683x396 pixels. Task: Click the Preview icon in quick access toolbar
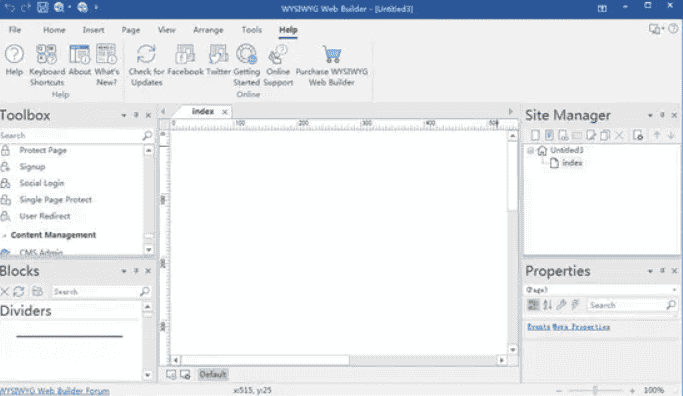[x=59, y=7]
